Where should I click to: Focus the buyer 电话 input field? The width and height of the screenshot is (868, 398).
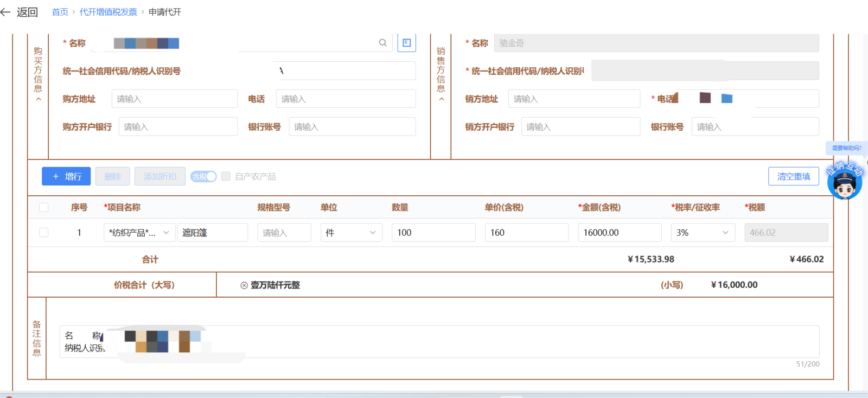pos(346,99)
